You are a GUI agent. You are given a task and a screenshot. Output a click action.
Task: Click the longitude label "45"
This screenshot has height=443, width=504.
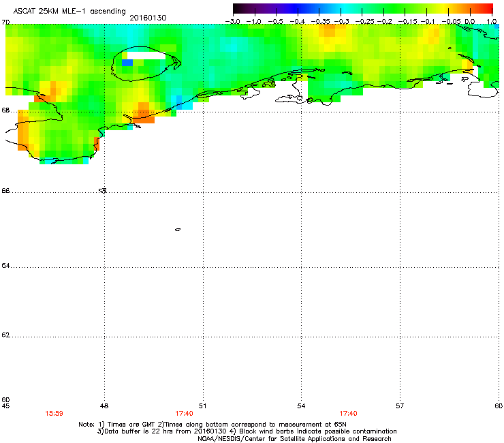5,406
